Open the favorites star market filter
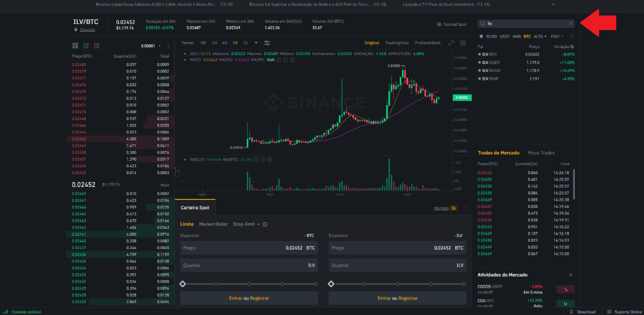The width and height of the screenshot is (644, 315). (481, 36)
